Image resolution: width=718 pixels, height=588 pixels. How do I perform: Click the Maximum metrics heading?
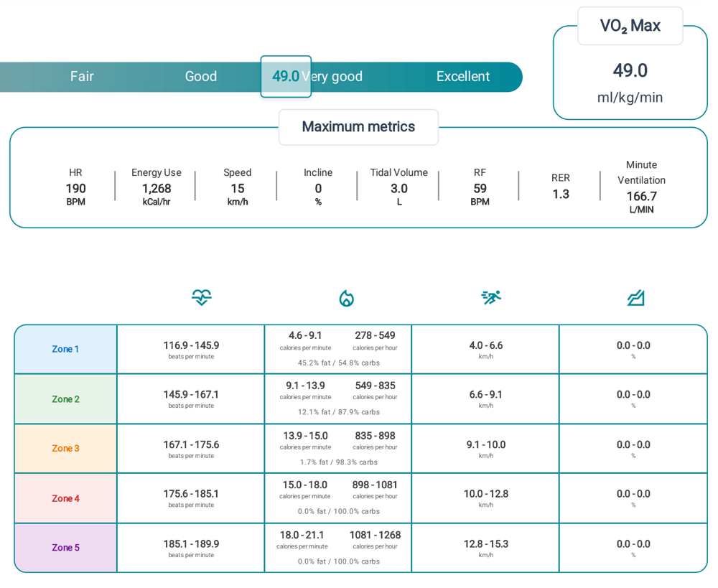[x=358, y=127]
